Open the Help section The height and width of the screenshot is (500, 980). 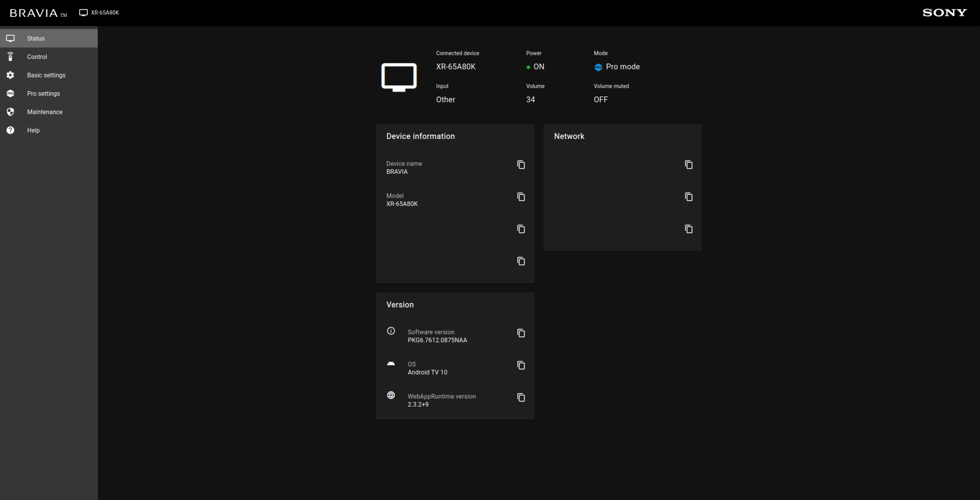(x=48, y=130)
